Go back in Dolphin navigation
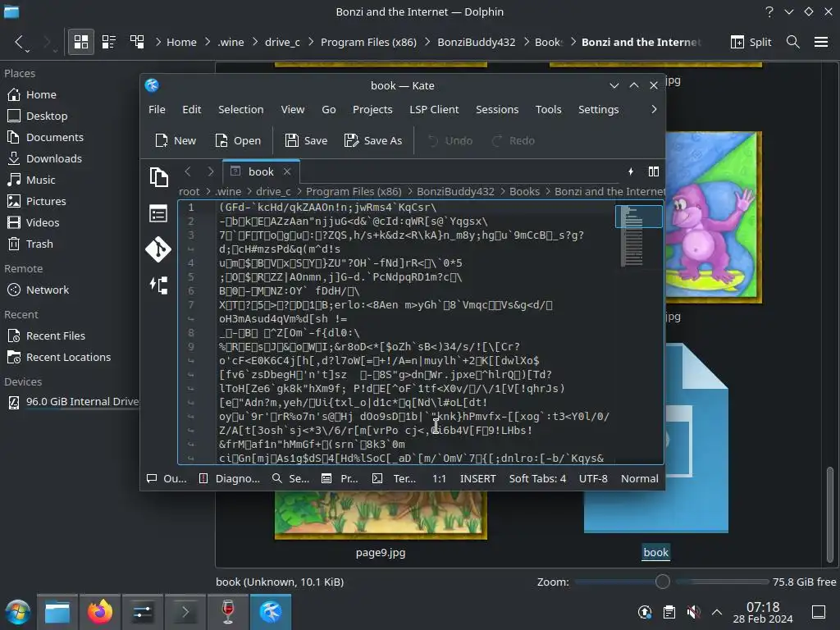The width and height of the screenshot is (840, 630). coord(20,42)
